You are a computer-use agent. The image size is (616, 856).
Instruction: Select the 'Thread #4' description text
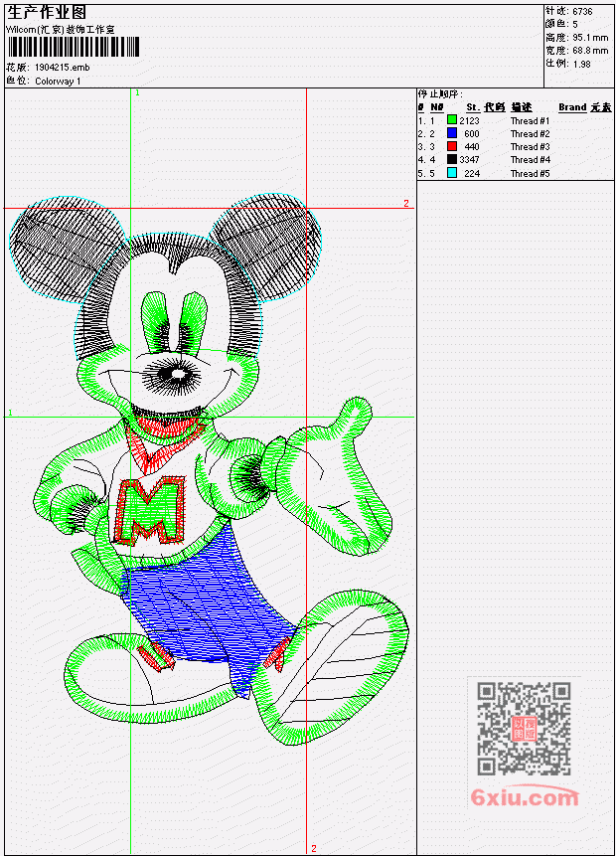[530, 160]
